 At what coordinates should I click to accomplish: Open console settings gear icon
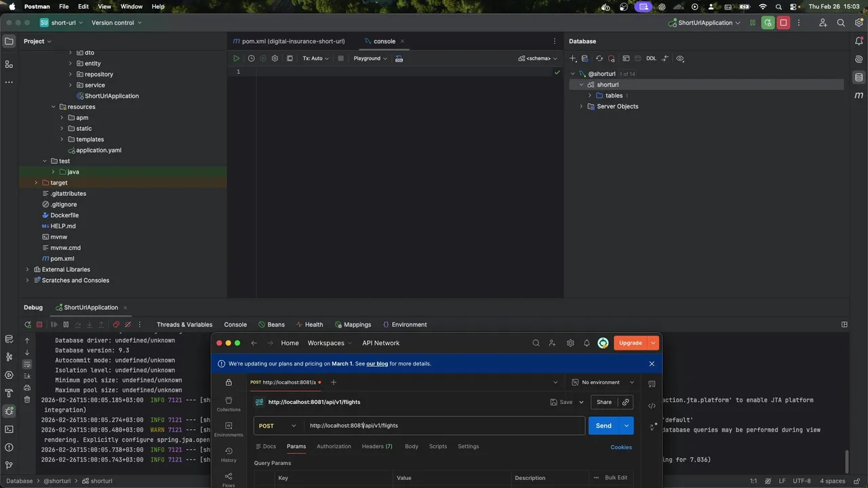tap(275, 58)
